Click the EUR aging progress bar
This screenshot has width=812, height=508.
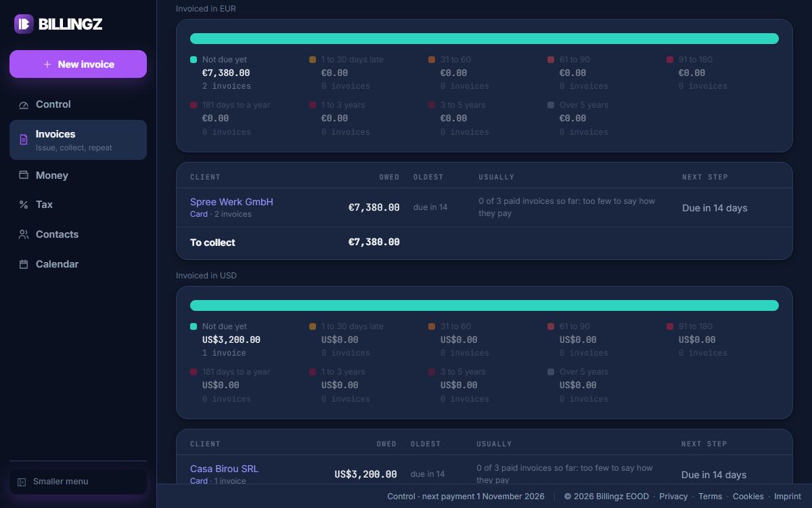tap(484, 39)
